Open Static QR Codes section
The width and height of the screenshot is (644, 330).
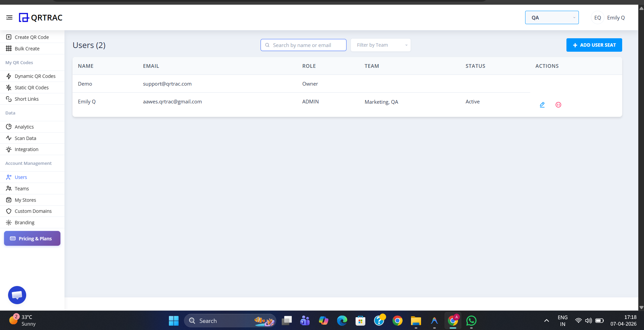9,87
